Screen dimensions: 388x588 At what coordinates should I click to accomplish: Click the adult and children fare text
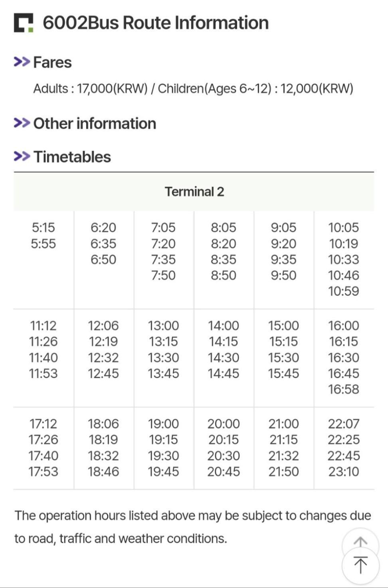(193, 88)
